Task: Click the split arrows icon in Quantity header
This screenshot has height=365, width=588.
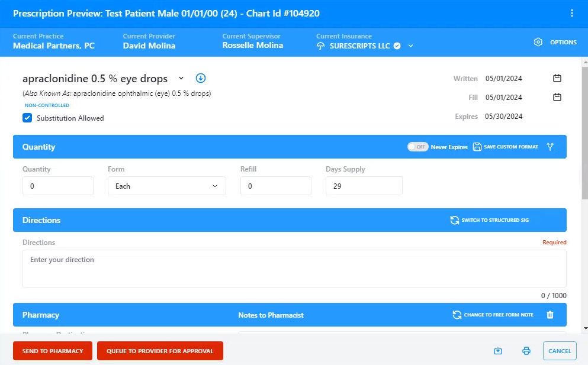Action: pyautogui.click(x=550, y=147)
